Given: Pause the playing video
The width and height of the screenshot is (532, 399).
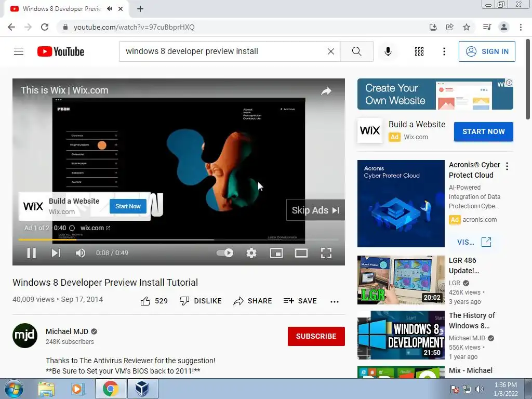Looking at the screenshot, I should click(x=32, y=253).
